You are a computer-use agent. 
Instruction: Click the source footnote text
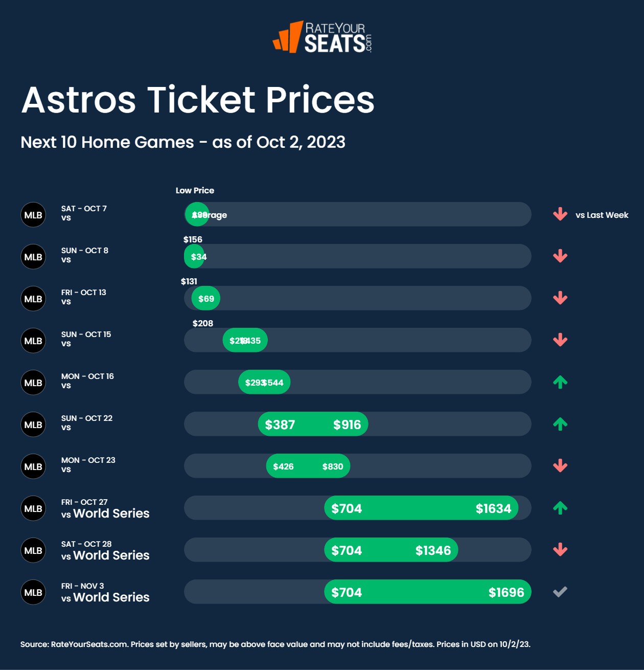pos(275,644)
